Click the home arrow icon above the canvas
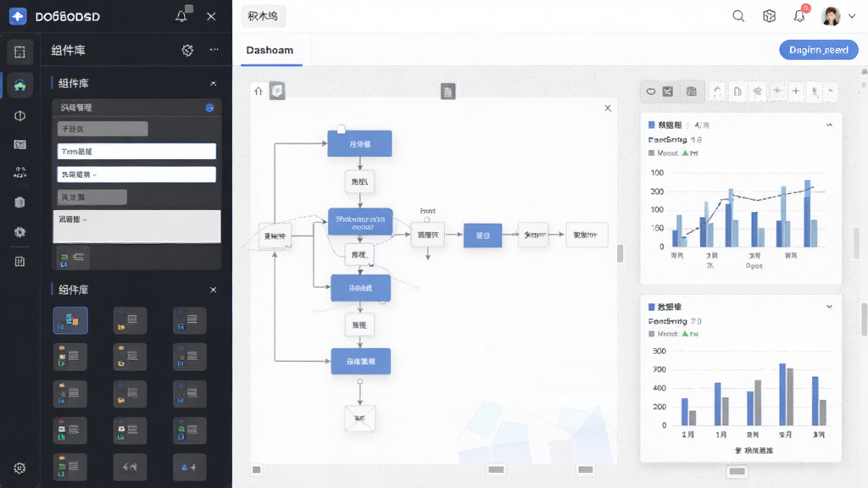This screenshot has height=488, width=868. (259, 91)
